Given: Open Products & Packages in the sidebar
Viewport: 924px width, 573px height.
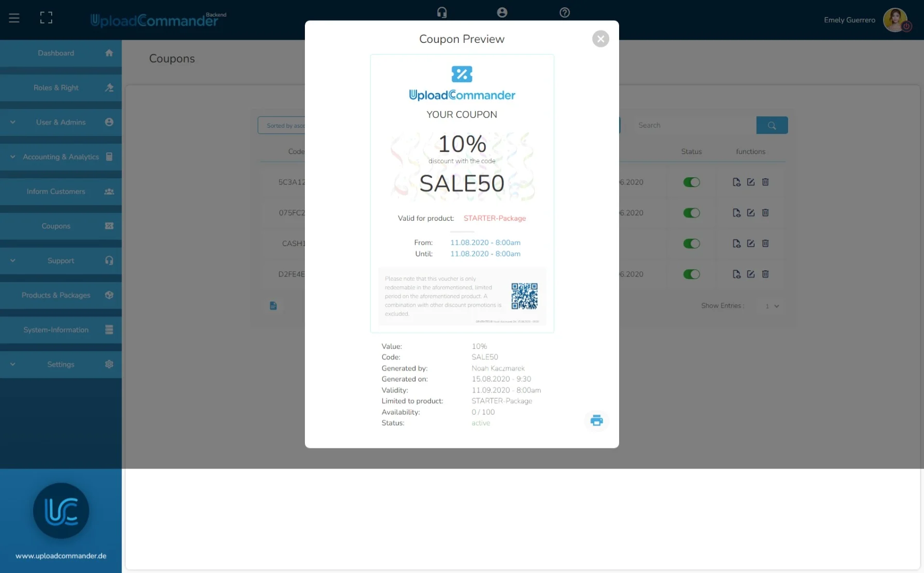Looking at the screenshot, I should (61, 296).
